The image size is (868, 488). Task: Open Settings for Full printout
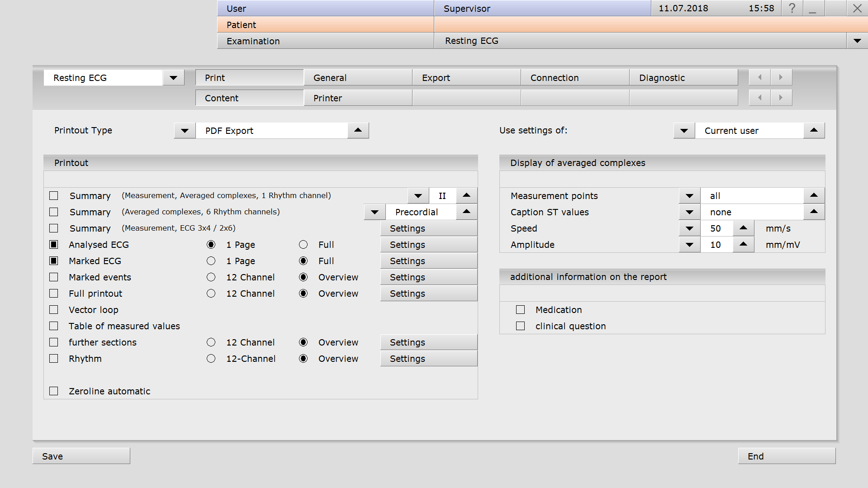point(429,294)
